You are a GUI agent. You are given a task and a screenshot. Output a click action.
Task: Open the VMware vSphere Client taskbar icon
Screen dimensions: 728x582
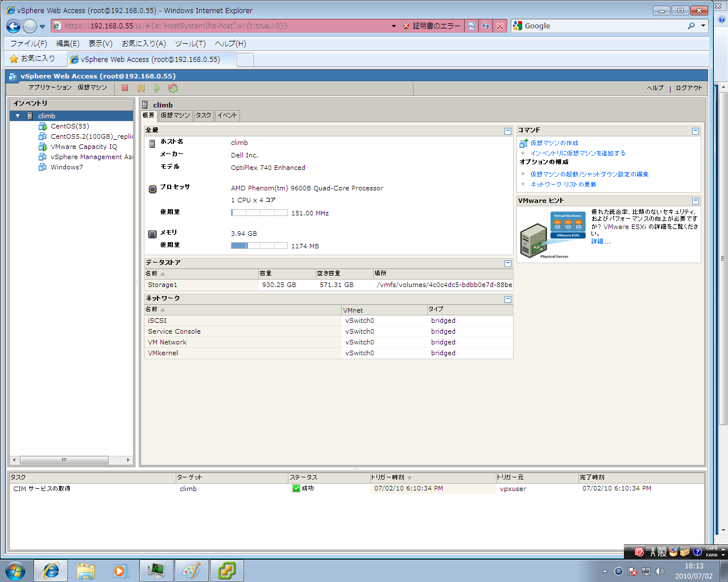click(227, 571)
